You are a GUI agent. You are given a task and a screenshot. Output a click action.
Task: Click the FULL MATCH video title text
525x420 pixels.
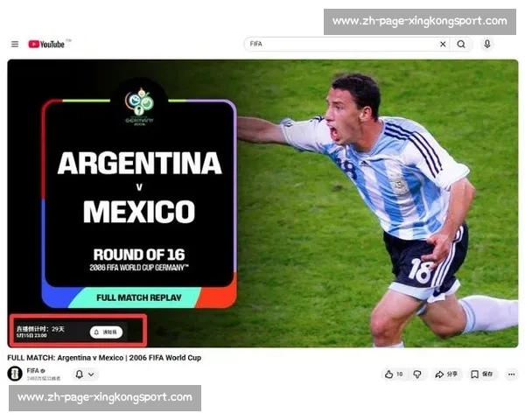[104, 358]
